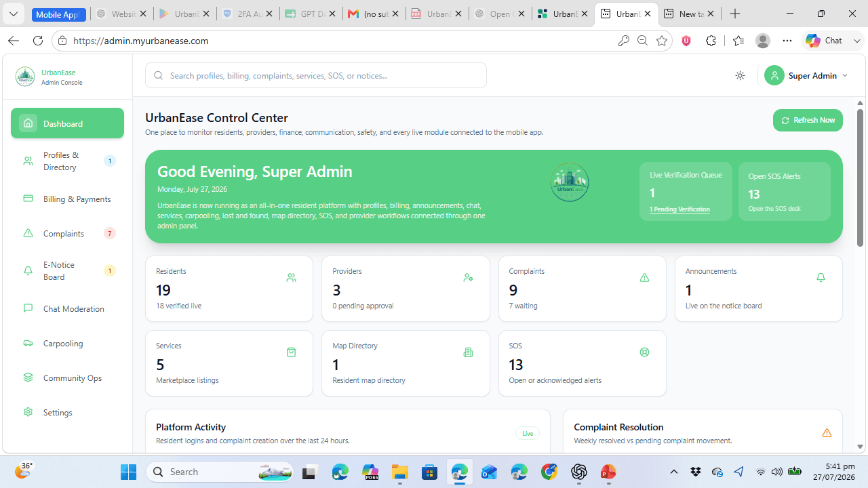Open the browser tab list dropdown

(14, 14)
